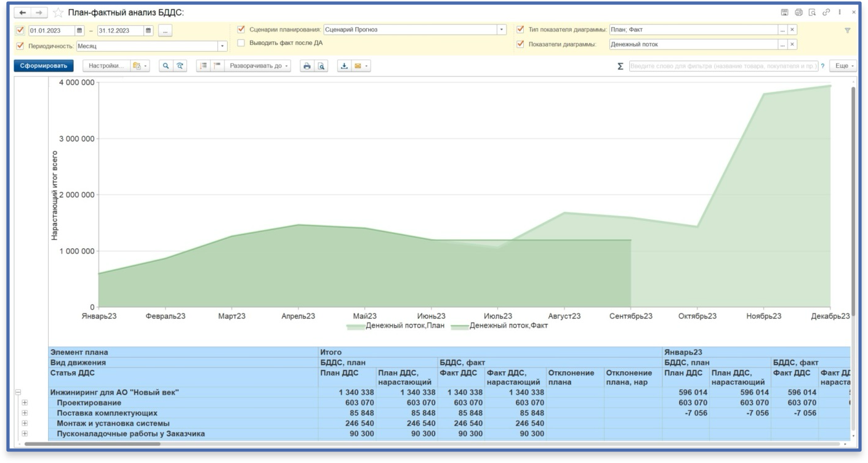868x463 pixels.
Task: Uncheck the 'Периодичность' checkbox
Action: (20, 46)
